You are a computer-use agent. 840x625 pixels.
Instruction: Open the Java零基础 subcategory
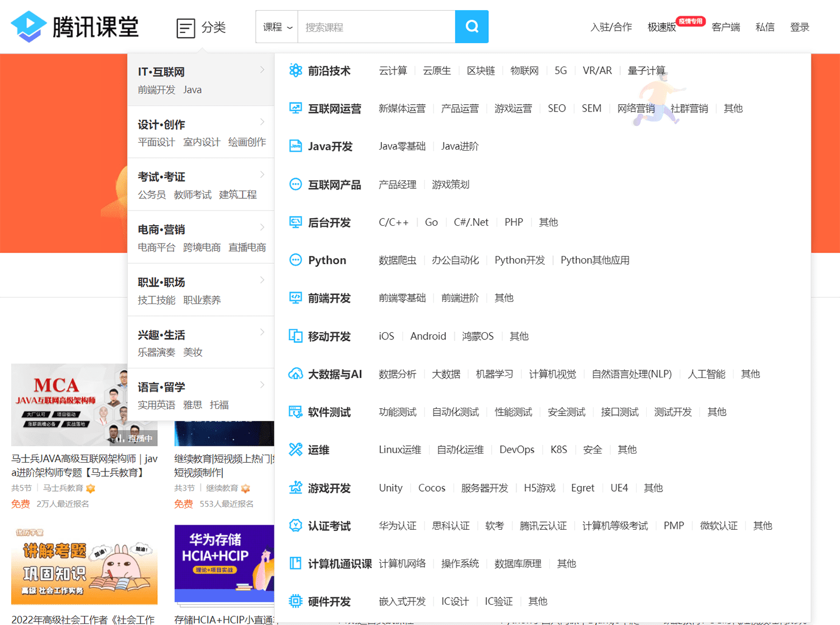(x=402, y=146)
